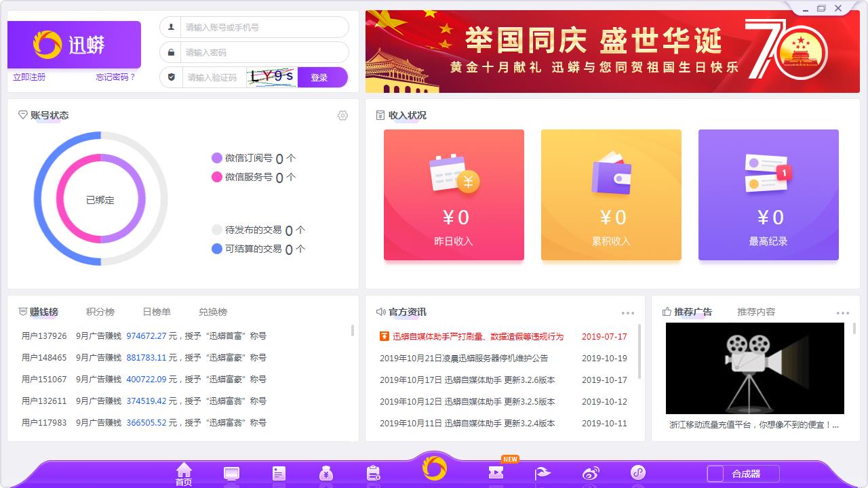
Task: Toggle the checkbox beside 合成器
Action: click(715, 474)
